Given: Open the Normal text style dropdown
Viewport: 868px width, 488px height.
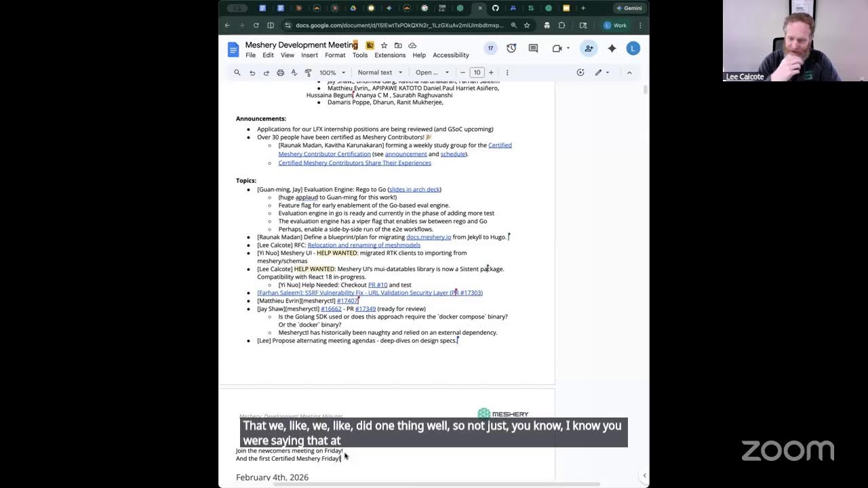Looking at the screenshot, I should click(380, 73).
